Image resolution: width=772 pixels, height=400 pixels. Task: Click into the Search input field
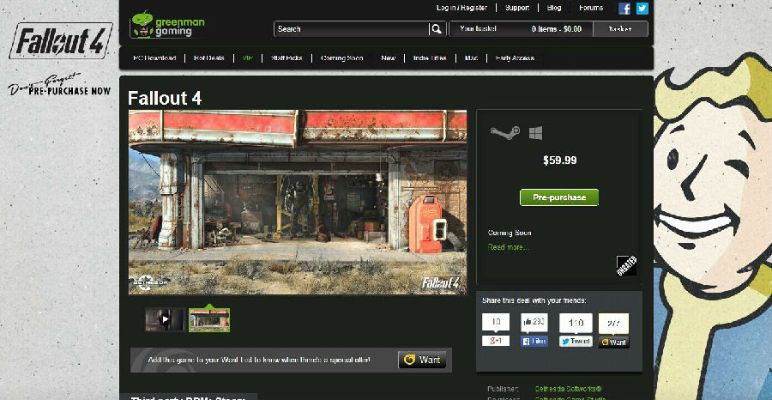350,30
